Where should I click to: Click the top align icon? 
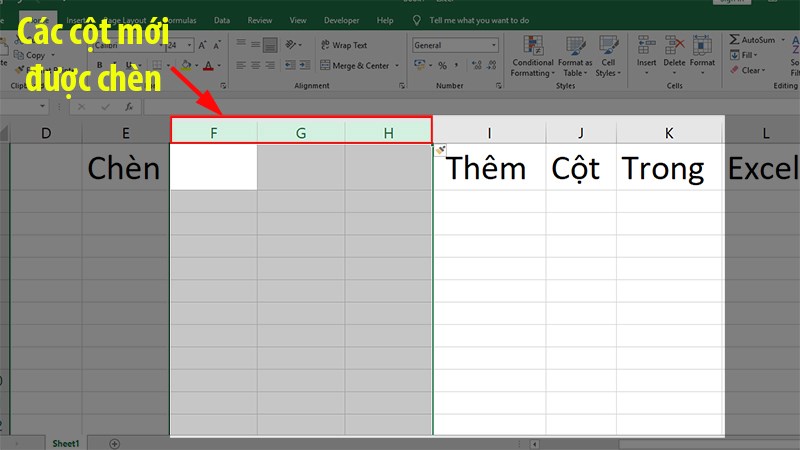(x=241, y=45)
